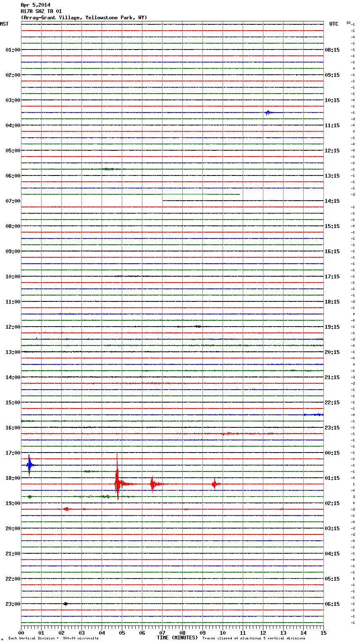Click the small red event after 19:00 near minute 02

click(66, 509)
